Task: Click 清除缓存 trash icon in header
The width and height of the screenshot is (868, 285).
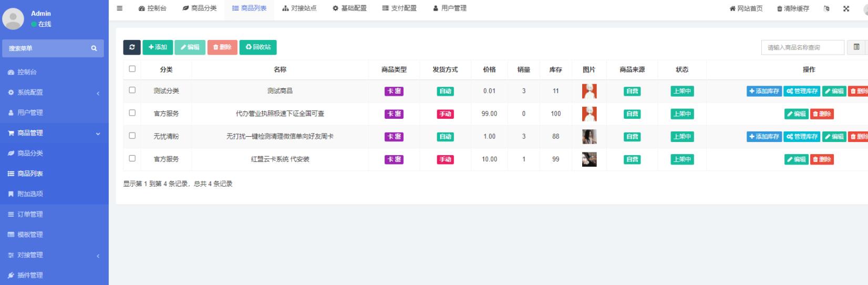Action: [x=780, y=8]
